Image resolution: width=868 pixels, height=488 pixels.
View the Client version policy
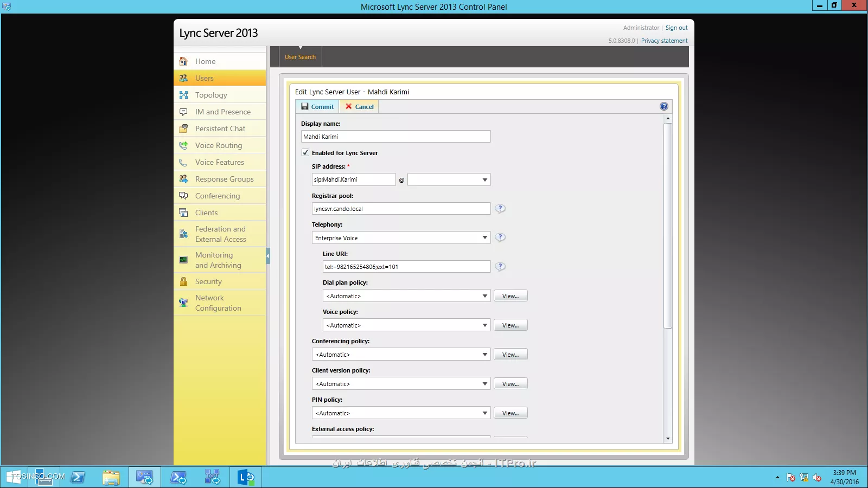tap(510, 383)
